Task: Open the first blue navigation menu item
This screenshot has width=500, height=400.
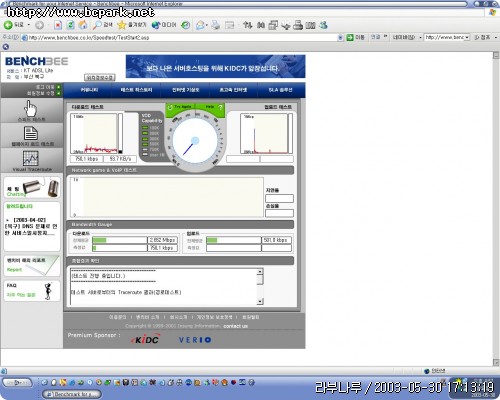Action: pos(89,90)
